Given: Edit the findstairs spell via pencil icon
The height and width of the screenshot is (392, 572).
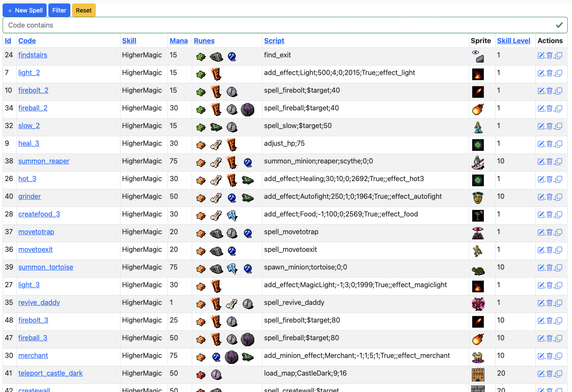Looking at the screenshot, I should [541, 55].
